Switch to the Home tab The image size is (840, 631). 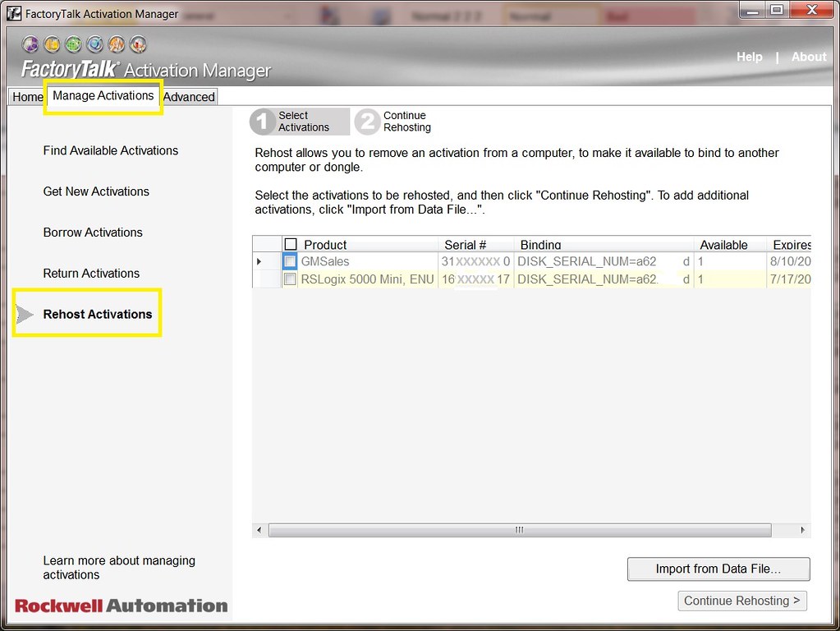tap(27, 96)
